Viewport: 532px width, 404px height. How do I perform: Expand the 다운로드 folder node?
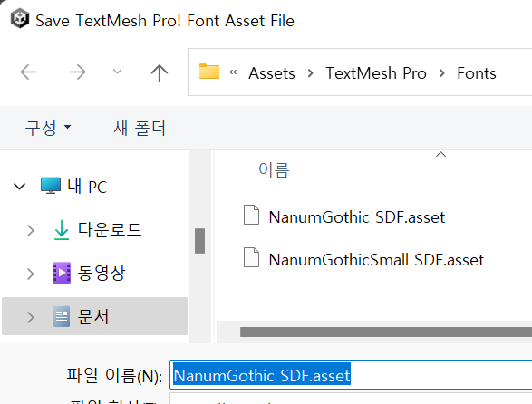pyautogui.click(x=31, y=230)
